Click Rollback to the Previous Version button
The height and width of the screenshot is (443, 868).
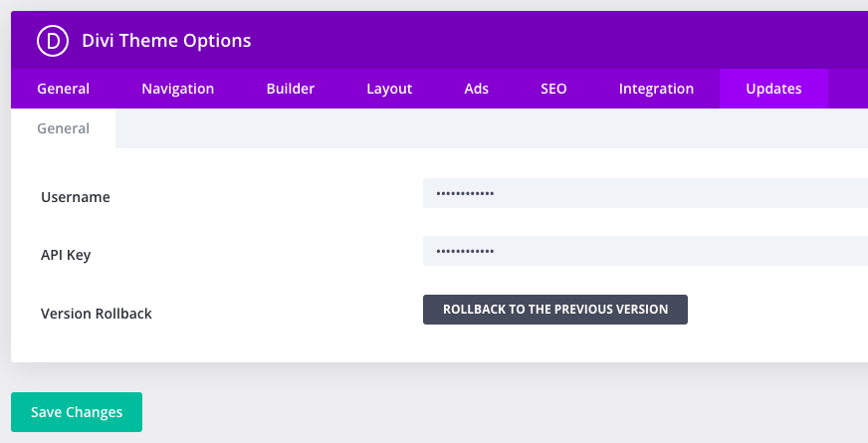point(555,310)
